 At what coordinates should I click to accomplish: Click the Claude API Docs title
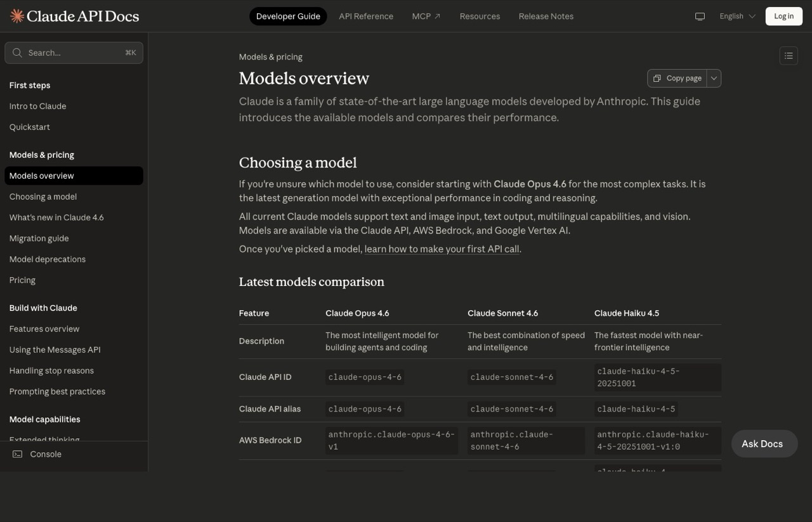coord(82,16)
